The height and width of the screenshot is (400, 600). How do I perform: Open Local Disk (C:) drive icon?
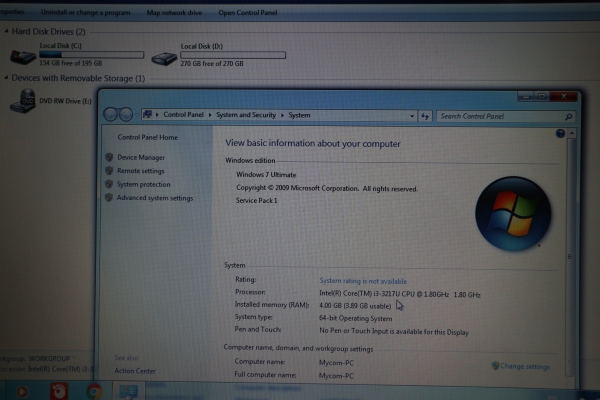[x=23, y=57]
